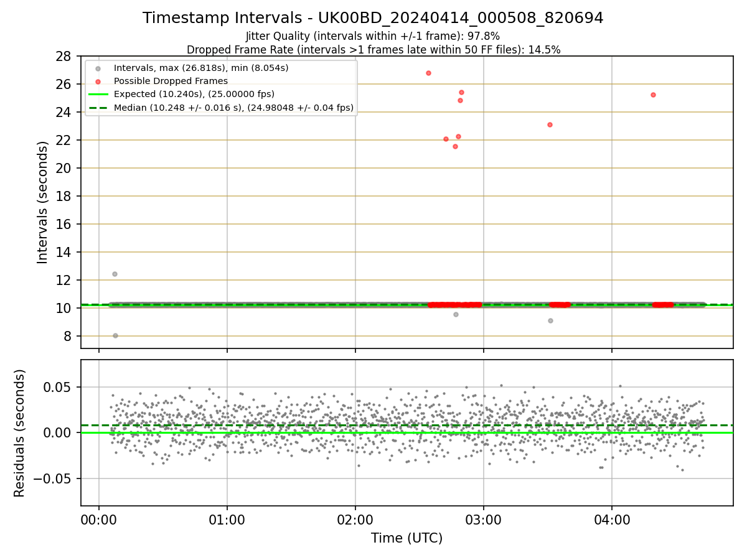Click the 'Jitter Quality' 97.8% subtitle line
Image resolution: width=747 pixels, height=560 pixels.
coord(373,36)
